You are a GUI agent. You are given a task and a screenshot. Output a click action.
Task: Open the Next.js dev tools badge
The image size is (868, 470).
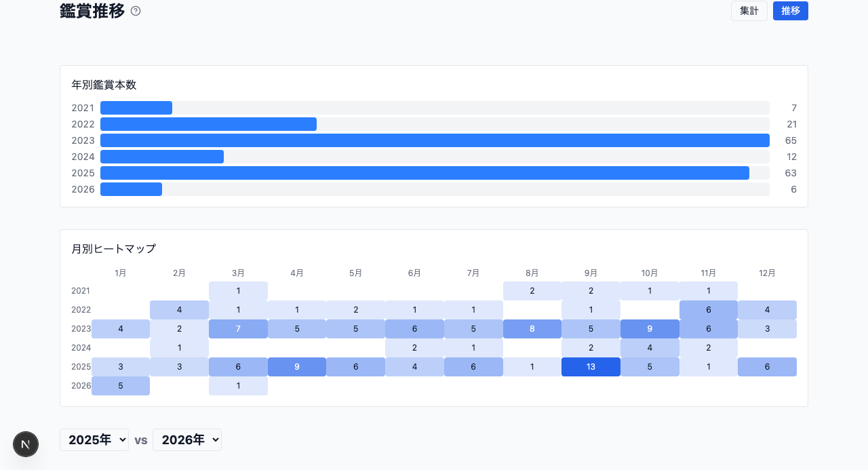pyautogui.click(x=26, y=444)
